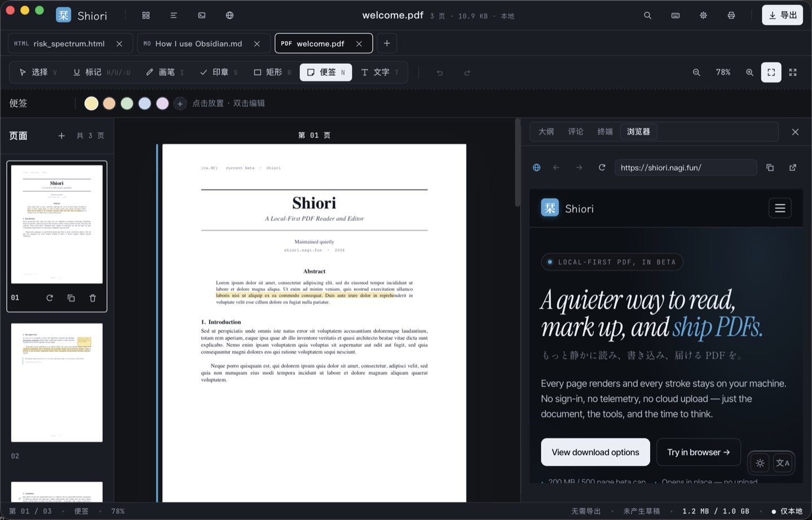Reload the browser page
The height and width of the screenshot is (520, 812).
pyautogui.click(x=602, y=168)
